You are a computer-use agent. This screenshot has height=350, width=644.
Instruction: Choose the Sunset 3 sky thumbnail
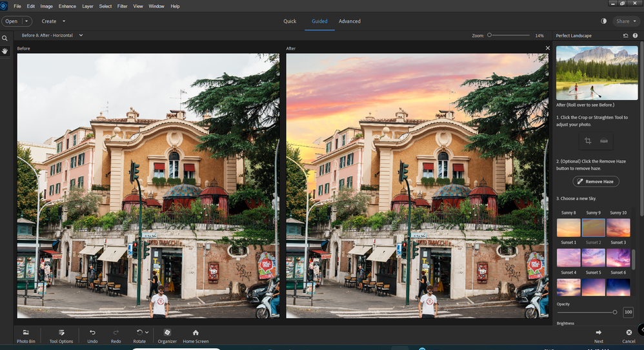click(x=618, y=227)
